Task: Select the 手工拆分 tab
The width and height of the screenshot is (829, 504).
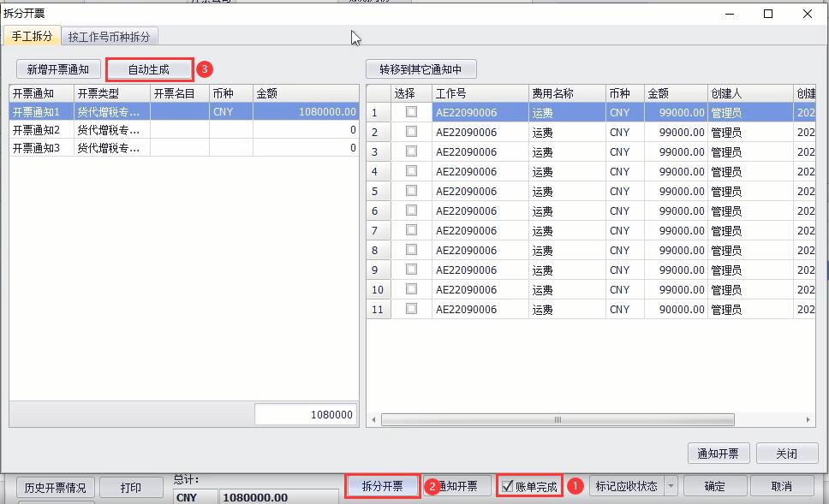Action: 32,37
